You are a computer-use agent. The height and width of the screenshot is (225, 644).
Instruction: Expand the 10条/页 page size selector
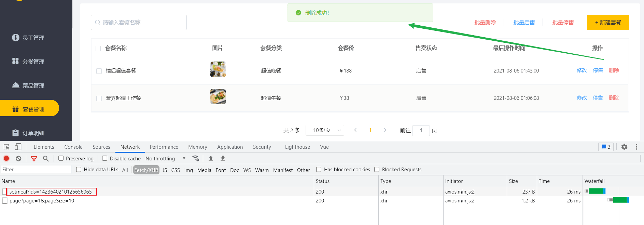[x=324, y=130]
